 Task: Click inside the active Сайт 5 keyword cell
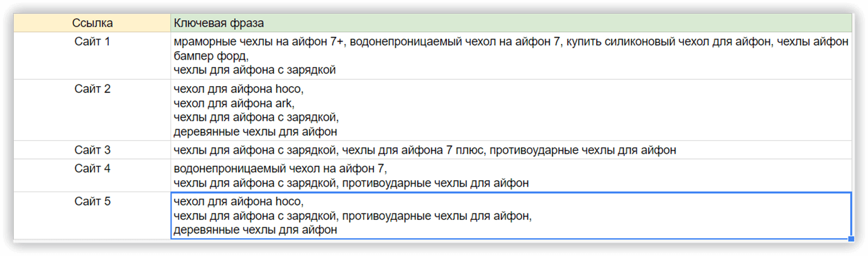click(511, 215)
